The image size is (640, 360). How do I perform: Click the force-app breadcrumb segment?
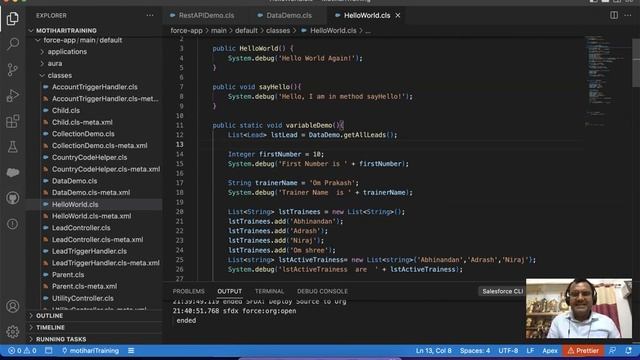click(186, 31)
